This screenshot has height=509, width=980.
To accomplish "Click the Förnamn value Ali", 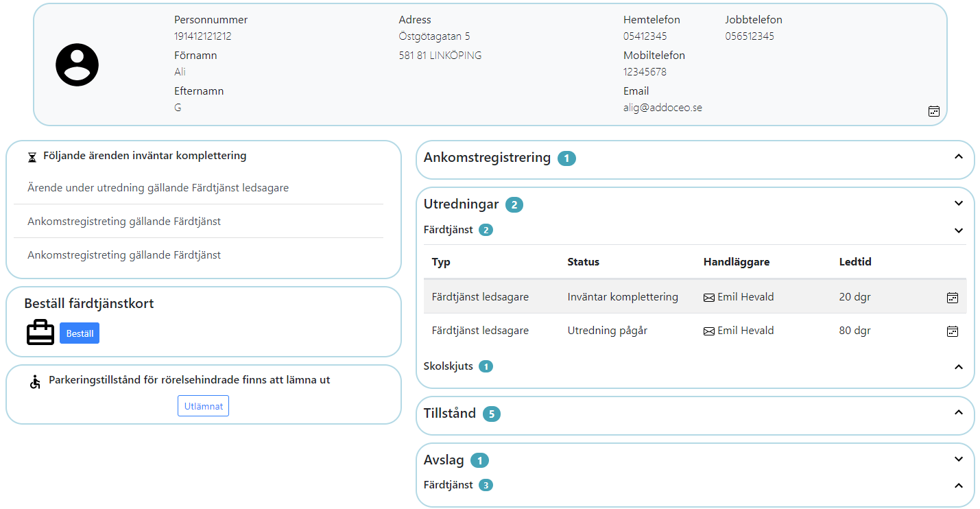I will tap(180, 72).
